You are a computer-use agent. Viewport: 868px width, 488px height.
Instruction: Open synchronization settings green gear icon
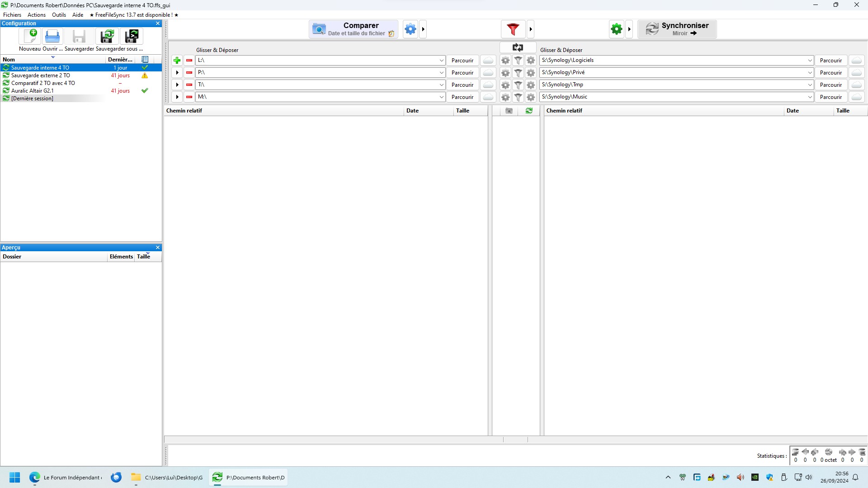617,29
